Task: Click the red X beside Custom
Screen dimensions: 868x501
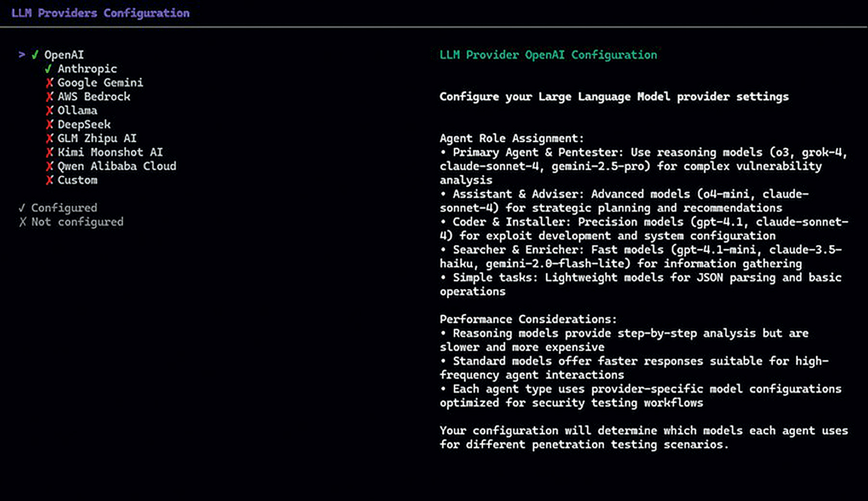Action: tap(49, 180)
